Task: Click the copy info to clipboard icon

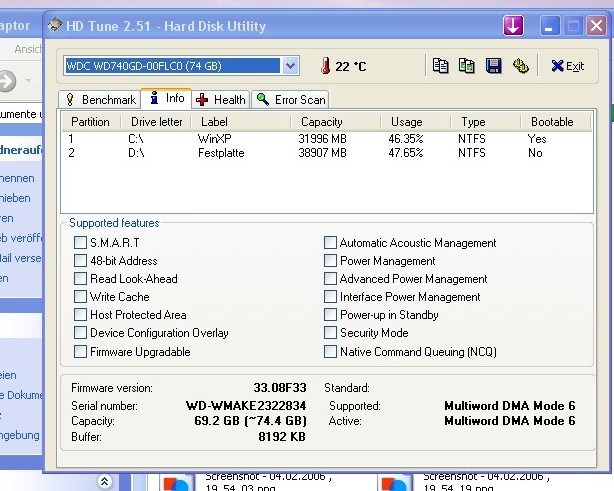Action: [x=441, y=66]
